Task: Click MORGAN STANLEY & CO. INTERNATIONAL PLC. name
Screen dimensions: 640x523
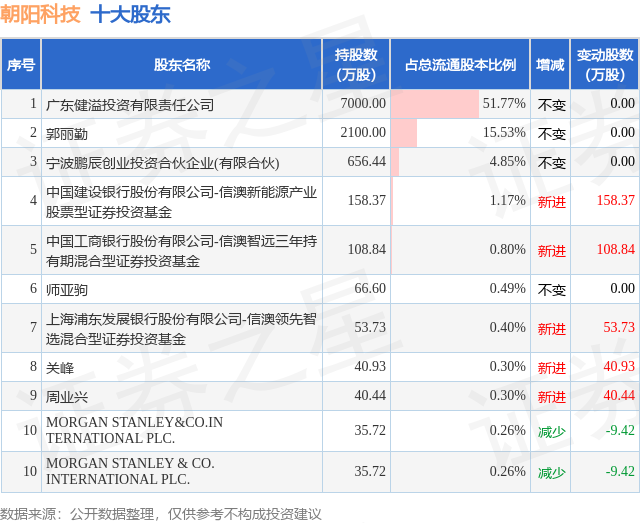Action: 130,471
